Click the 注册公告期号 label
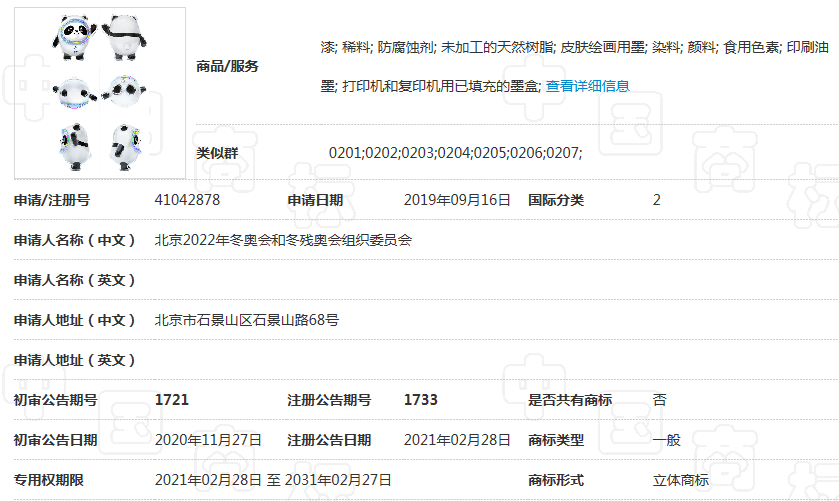Viewport: 839px width, 501px height. 329,400
